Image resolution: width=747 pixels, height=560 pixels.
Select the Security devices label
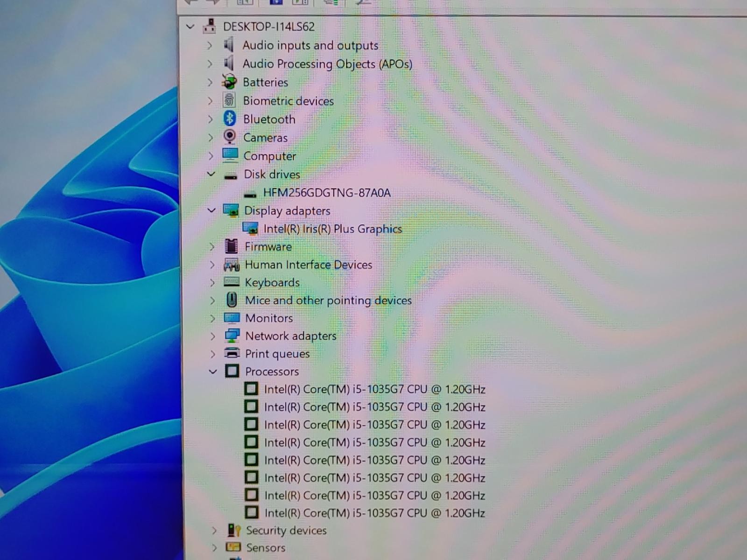287,530
